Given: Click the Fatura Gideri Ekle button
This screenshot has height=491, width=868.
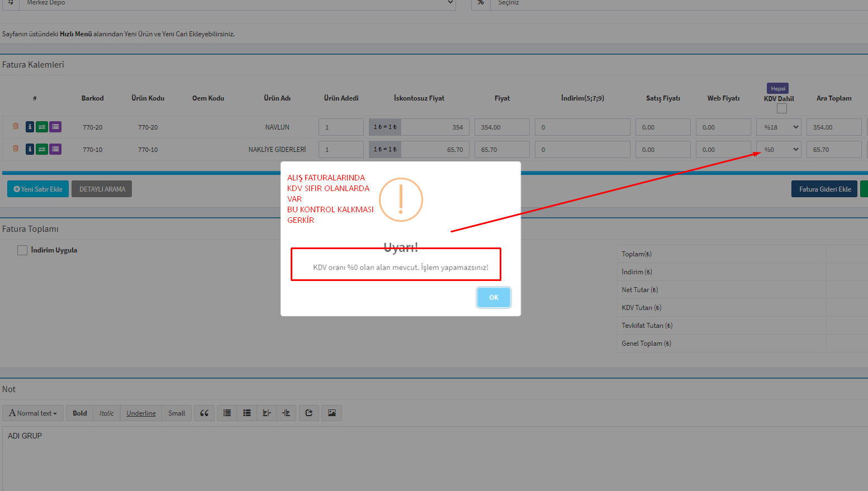Looking at the screenshot, I should (x=824, y=189).
